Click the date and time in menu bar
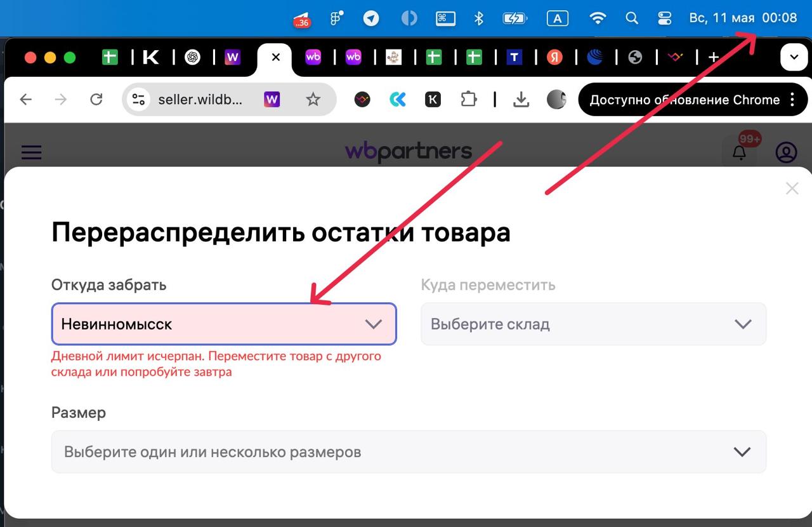This screenshot has width=812, height=527. pyautogui.click(x=743, y=18)
